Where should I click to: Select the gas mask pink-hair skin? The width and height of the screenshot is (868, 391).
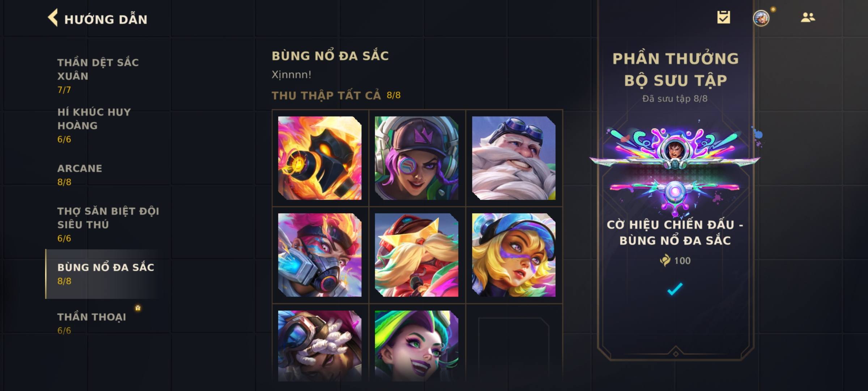coord(320,255)
